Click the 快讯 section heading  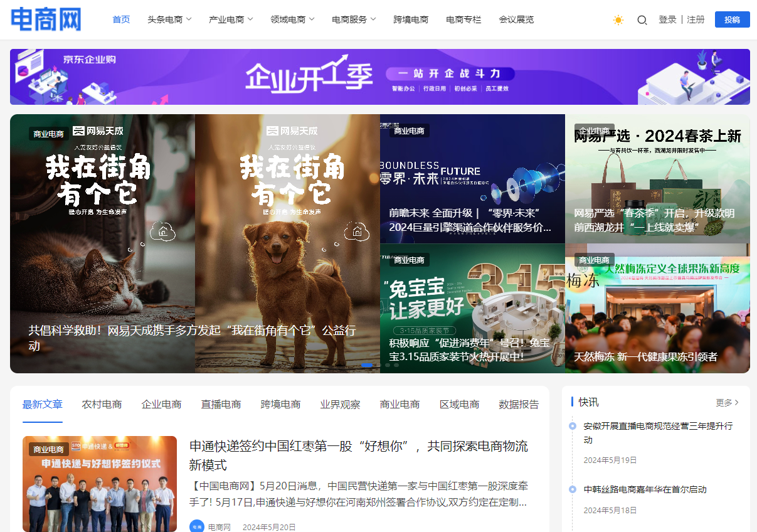[588, 402]
